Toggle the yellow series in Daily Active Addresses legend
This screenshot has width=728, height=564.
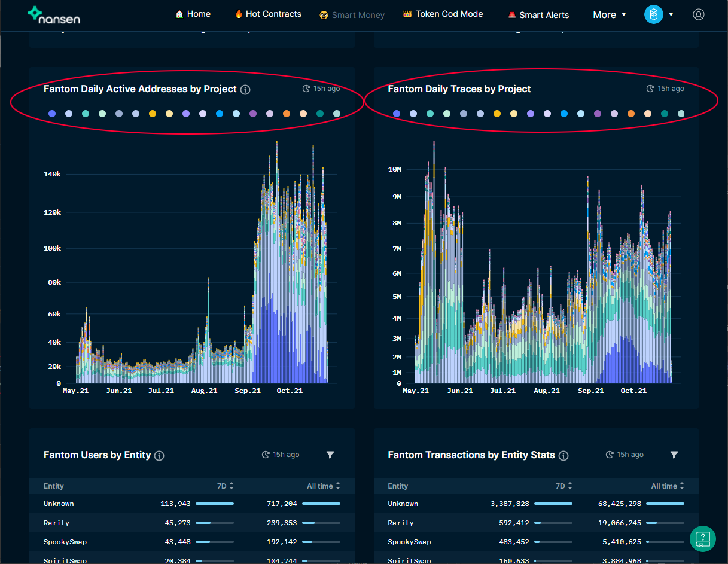[x=153, y=113]
